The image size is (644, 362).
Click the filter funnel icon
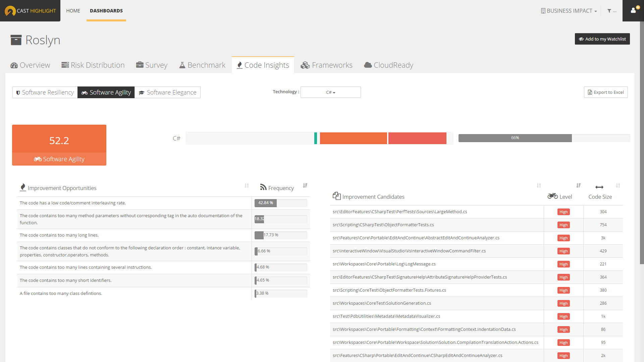tap(609, 11)
